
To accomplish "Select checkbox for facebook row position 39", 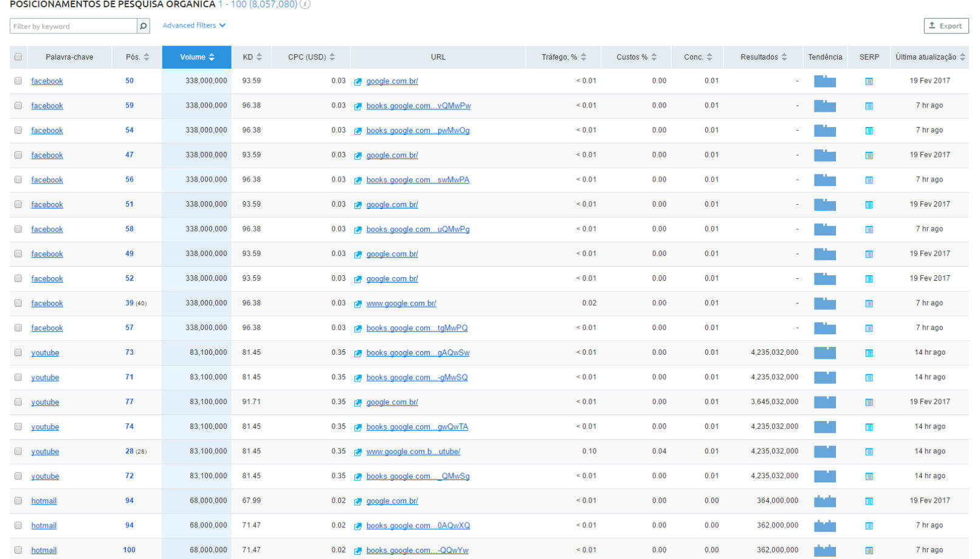I will [18, 303].
